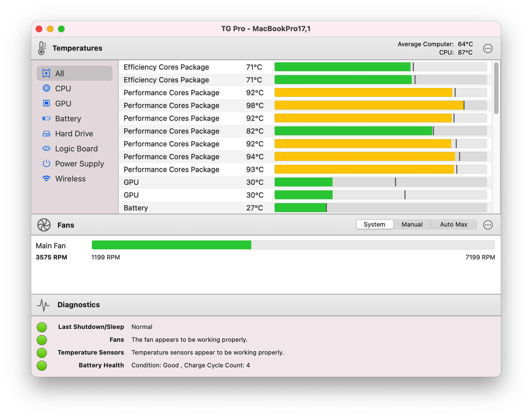This screenshot has width=532, height=418.
Task: Click the 3575 RPM current fan speed
Action: coord(51,257)
